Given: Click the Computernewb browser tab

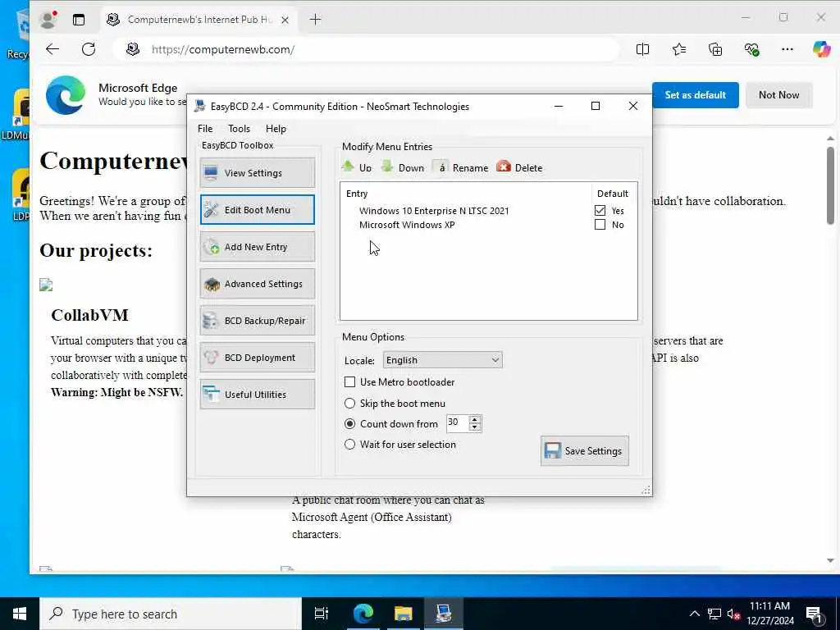Looking at the screenshot, I should pyautogui.click(x=199, y=20).
